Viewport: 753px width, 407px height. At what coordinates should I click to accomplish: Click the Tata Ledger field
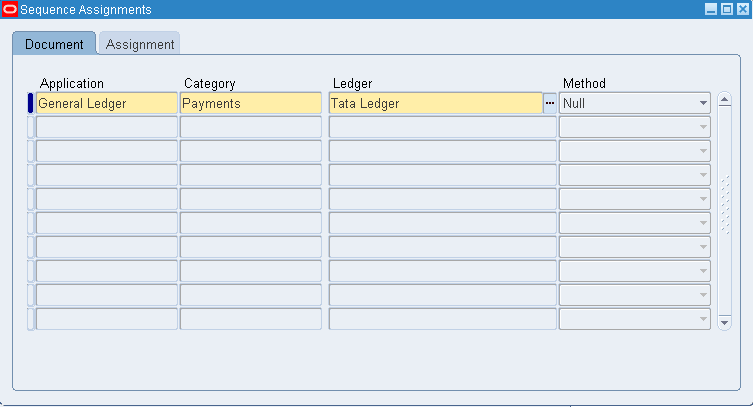tap(435, 103)
